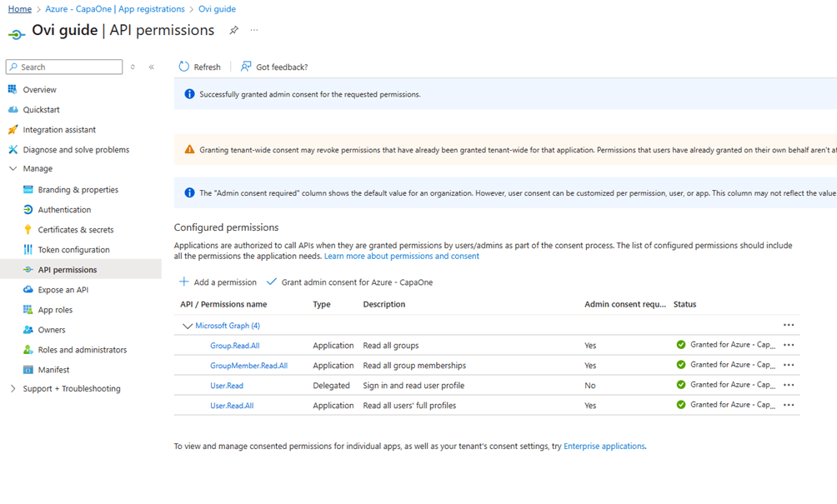Viewport: 837px width, 504px height.
Task: Open Learn more about permissions and consent
Action: point(402,256)
